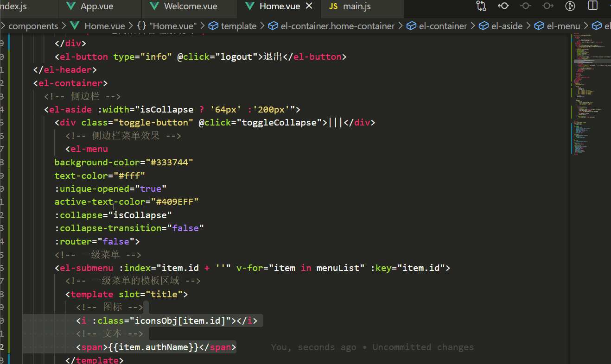Screen dimensions: 611x364
Task: Open the components breadcrumb dropdown
Action: (33, 26)
